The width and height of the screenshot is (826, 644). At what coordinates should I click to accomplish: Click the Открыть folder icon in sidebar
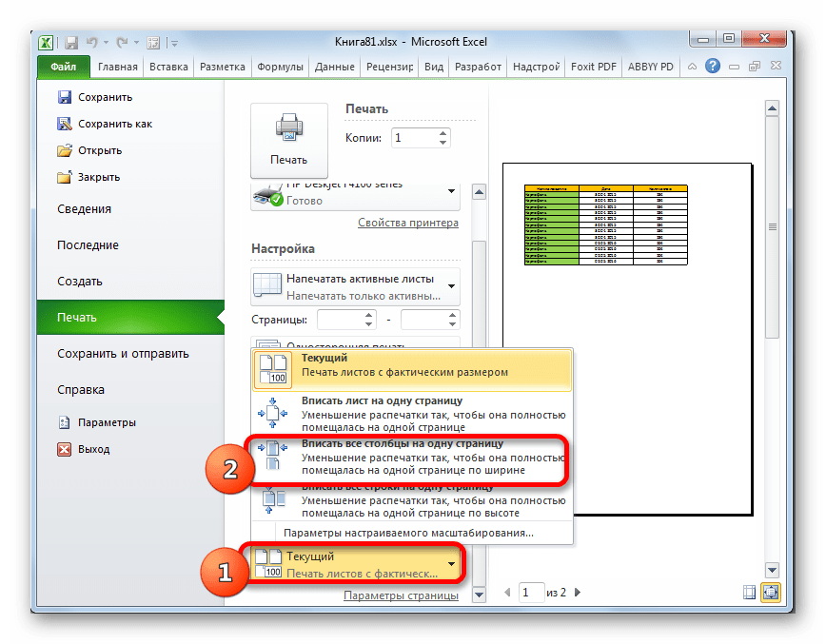65,150
